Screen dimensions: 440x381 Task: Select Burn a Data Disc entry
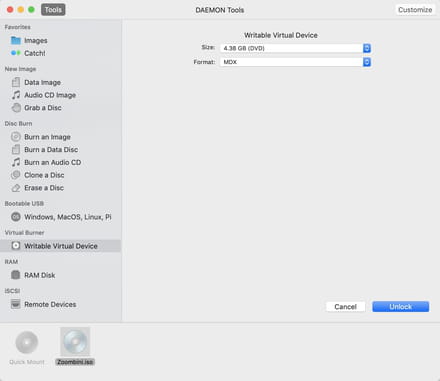point(51,150)
